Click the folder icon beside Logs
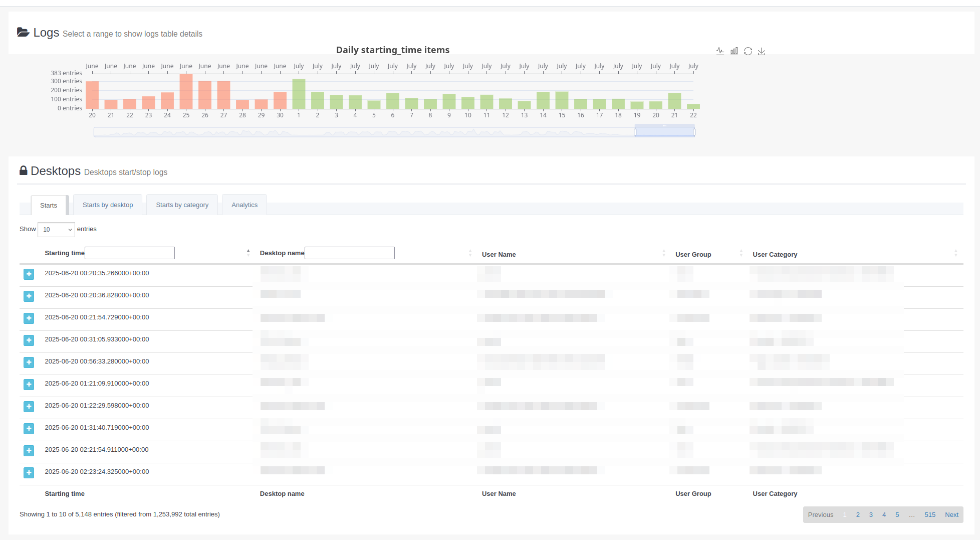Image resolution: width=980 pixels, height=540 pixels. point(23,33)
